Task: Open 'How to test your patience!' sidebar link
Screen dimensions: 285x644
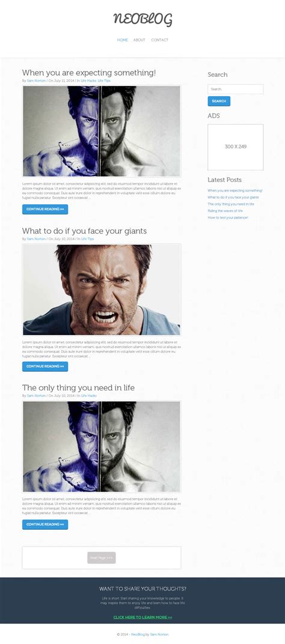Action: coord(228,217)
